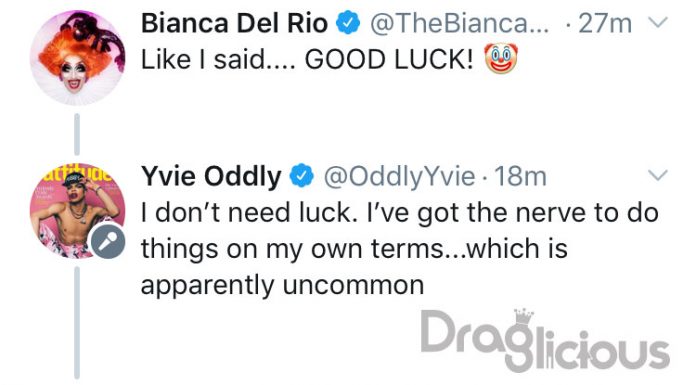Open the @OddlyYvie handle link
This screenshot has height=385, width=696.
pyautogui.click(x=399, y=177)
